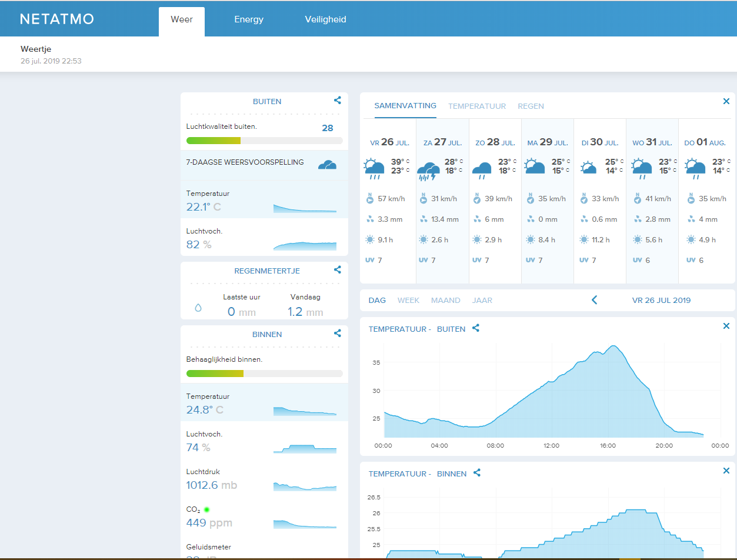The width and height of the screenshot is (737, 560).
Task: Click the Luchtkwaliteit buiten quality bar
Action: 265,141
